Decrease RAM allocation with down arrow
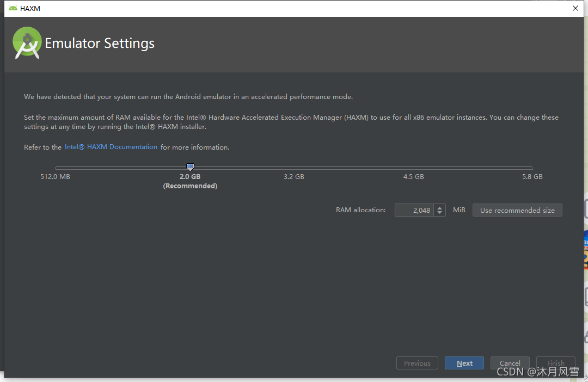Screen dimensions: 588x382 [439, 213]
